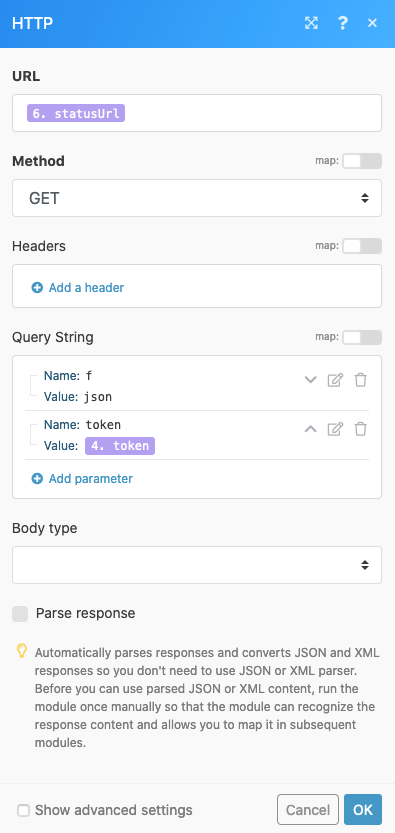Move the f parameter down
This screenshot has width=395, height=833.
click(310, 380)
